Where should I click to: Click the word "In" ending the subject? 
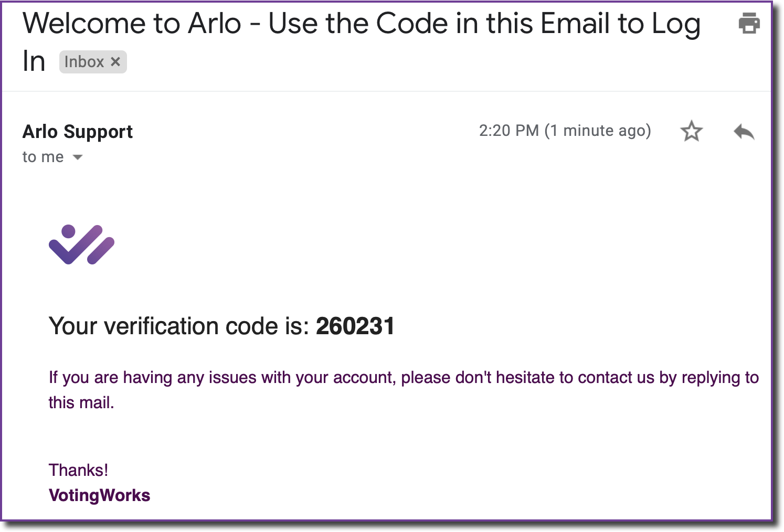[34, 62]
